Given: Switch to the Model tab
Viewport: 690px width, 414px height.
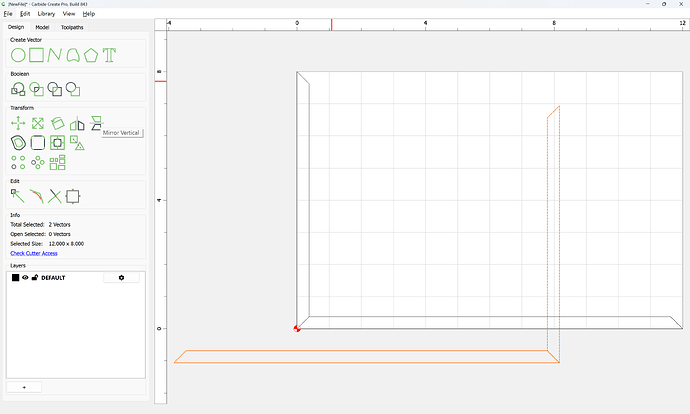Looking at the screenshot, I should [42, 27].
